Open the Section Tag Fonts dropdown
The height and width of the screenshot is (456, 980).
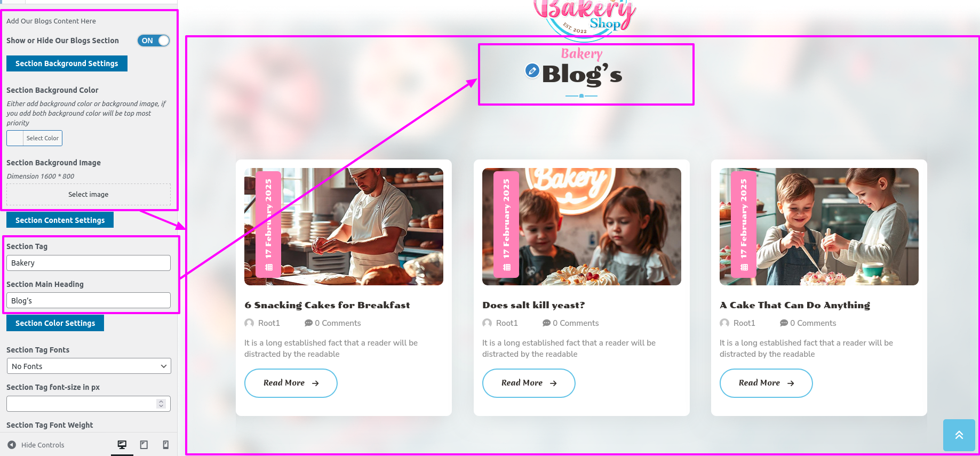(x=89, y=366)
